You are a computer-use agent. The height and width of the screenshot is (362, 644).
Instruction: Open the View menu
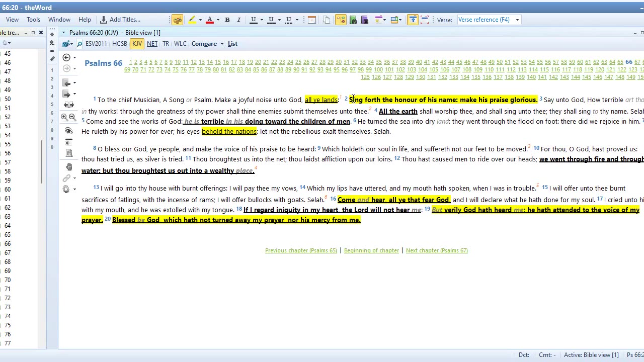(12, 20)
